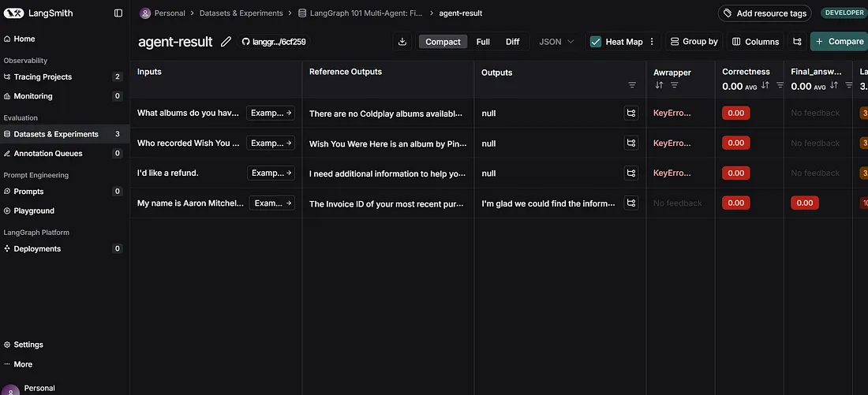Click the Heat Map three-dot options

pos(652,42)
